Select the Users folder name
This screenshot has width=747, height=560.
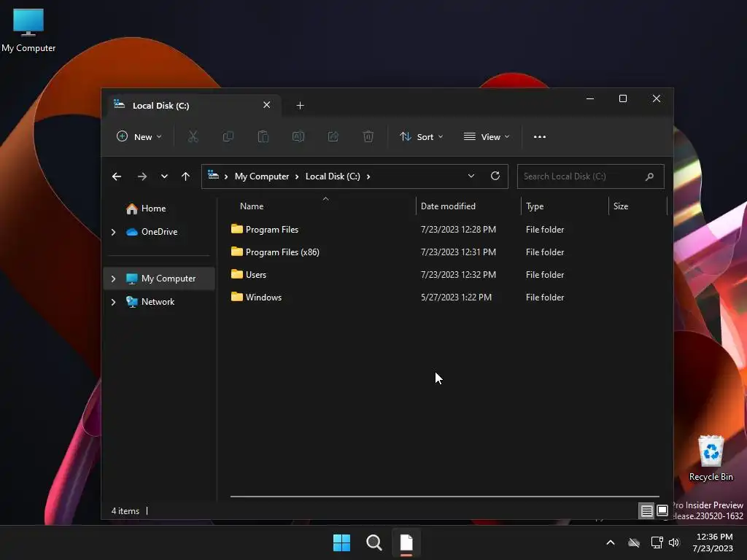point(256,275)
